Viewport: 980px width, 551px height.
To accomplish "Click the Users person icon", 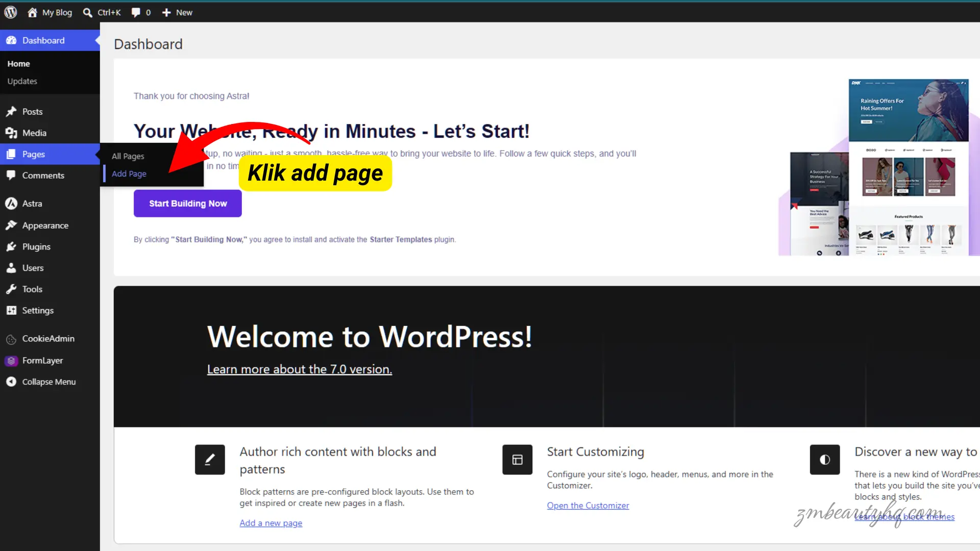I will tap(11, 267).
